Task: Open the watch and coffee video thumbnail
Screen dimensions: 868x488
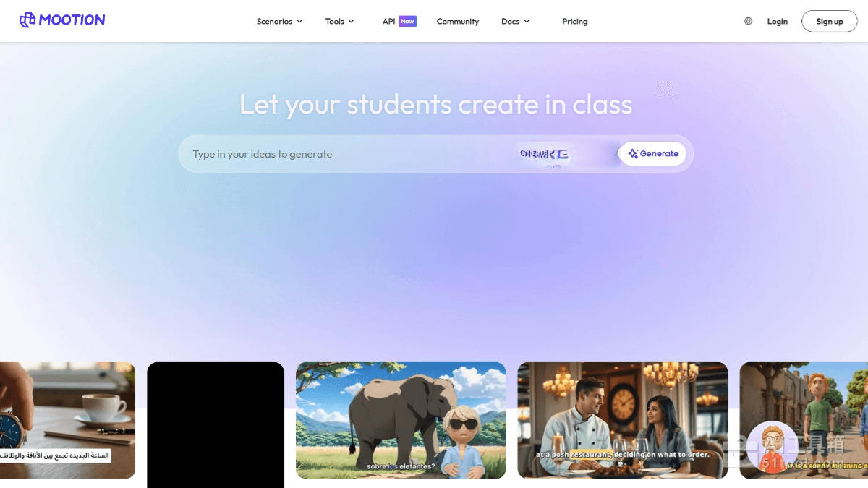Action: tap(67, 420)
